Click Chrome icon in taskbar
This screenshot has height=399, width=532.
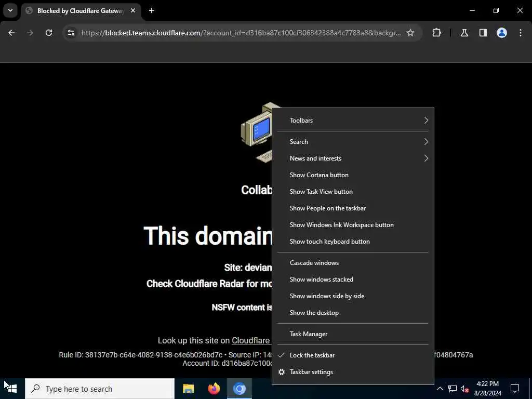239,389
